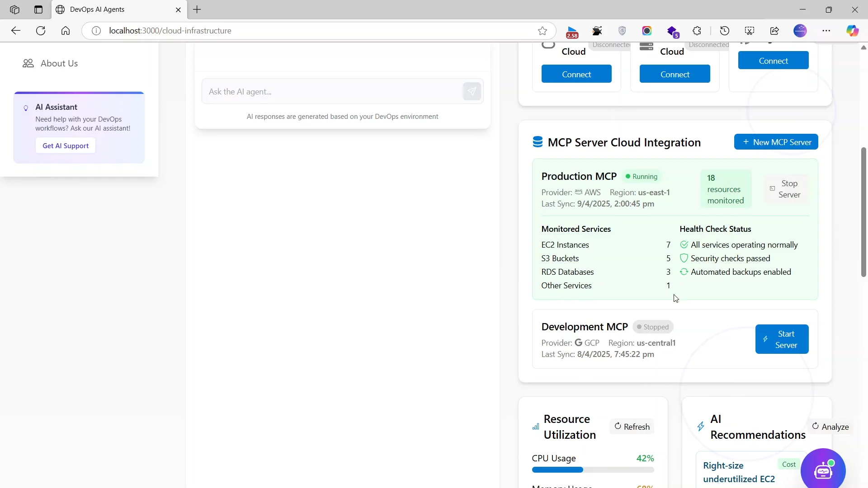Viewport: 868px width, 488px height.
Task: Click Get AI Support button
Action: click(66, 146)
